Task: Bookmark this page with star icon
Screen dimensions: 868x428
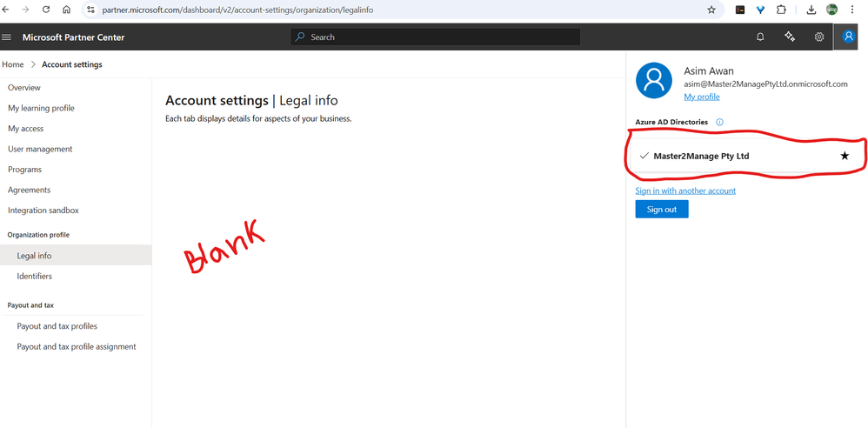Action: coord(711,10)
